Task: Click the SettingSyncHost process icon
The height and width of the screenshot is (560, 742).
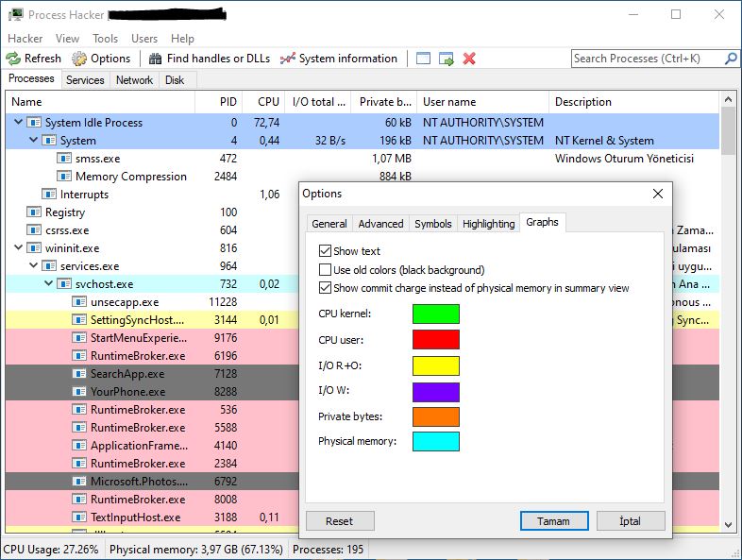Action: 79,320
